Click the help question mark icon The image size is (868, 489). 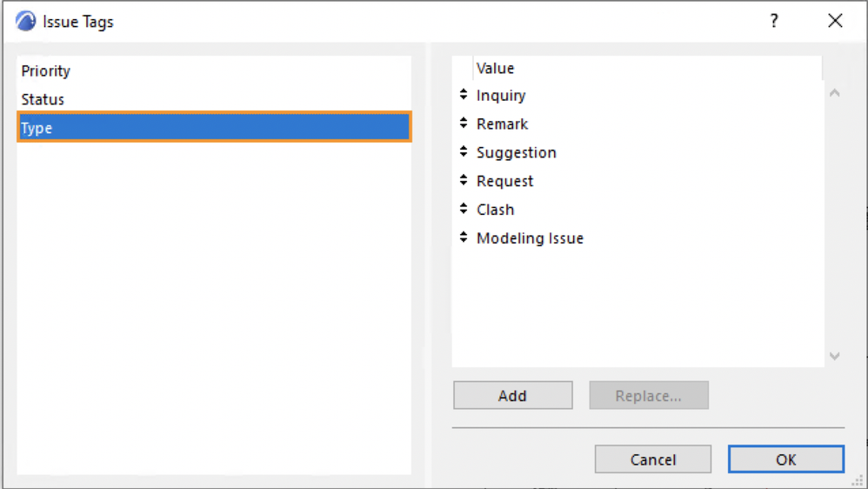774,22
